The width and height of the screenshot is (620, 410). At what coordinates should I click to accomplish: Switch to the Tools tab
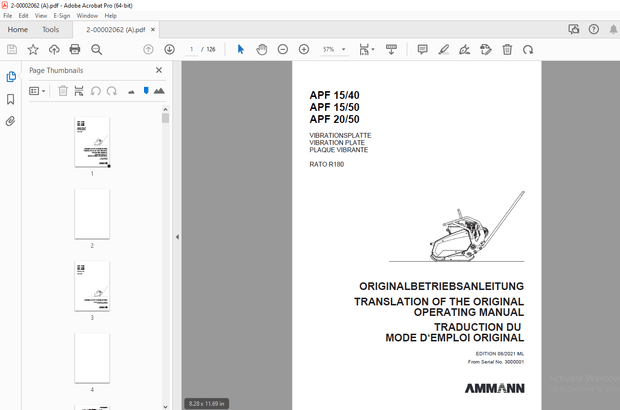click(51, 30)
